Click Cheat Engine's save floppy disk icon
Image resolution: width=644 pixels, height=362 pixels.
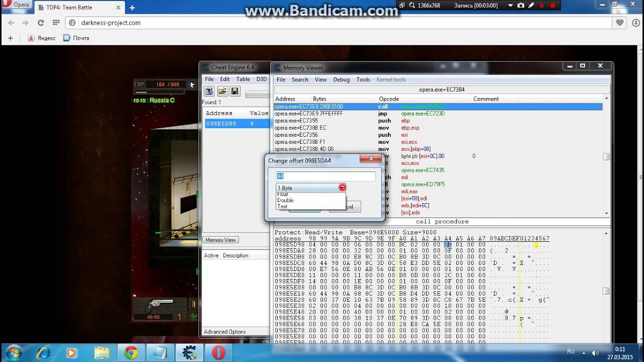click(235, 91)
